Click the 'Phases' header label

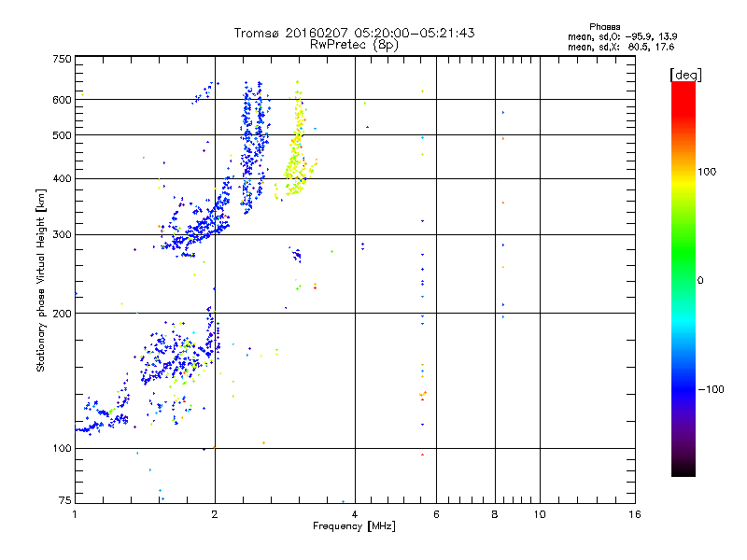pyautogui.click(x=604, y=27)
